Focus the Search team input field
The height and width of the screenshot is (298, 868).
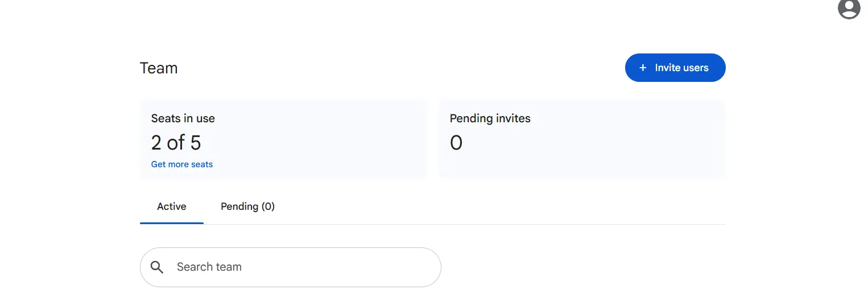click(291, 267)
